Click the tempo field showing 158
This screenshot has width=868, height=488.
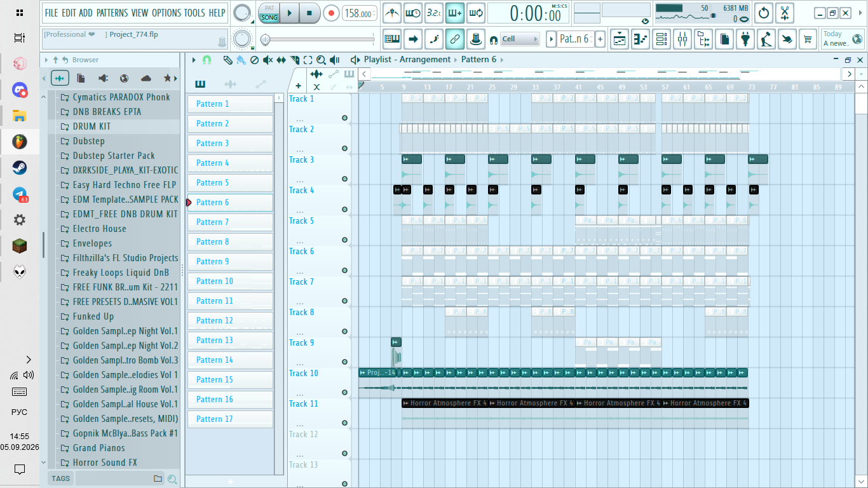358,13
